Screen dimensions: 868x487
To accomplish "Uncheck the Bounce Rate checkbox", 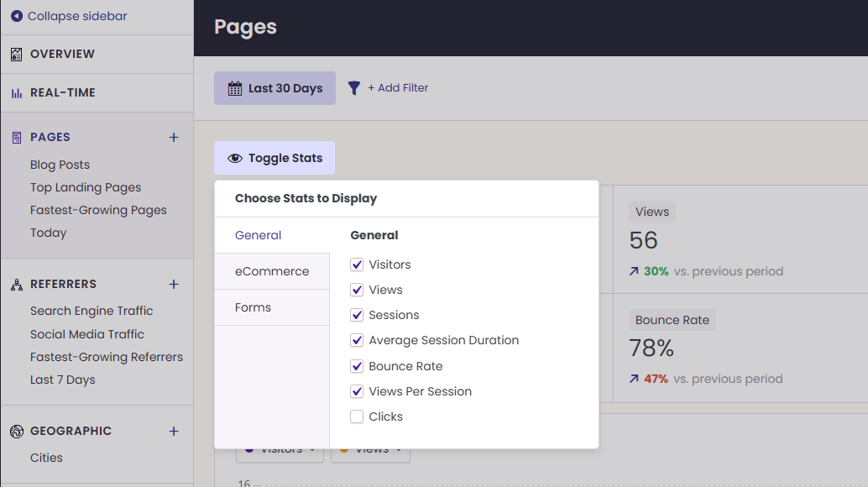I will click(357, 366).
